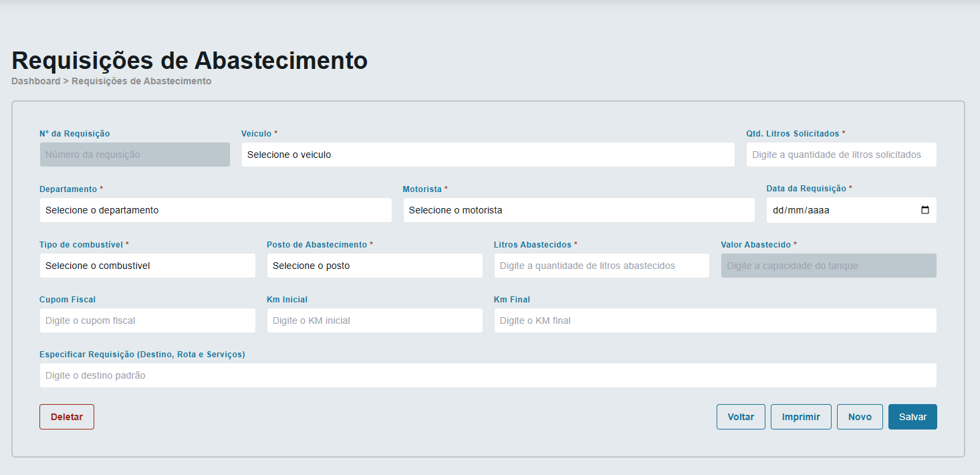Open the Veículo dropdown
Screen dimensions: 980x475
click(487, 155)
